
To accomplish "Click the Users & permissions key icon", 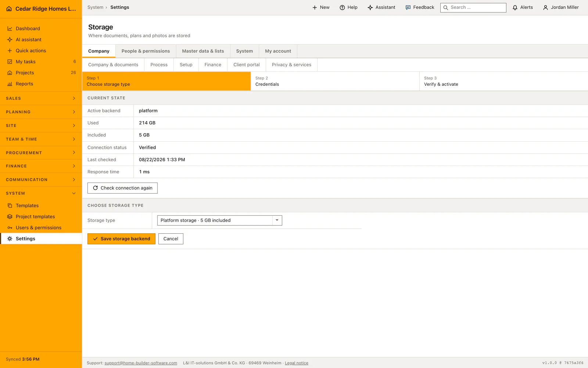I will [10, 228].
